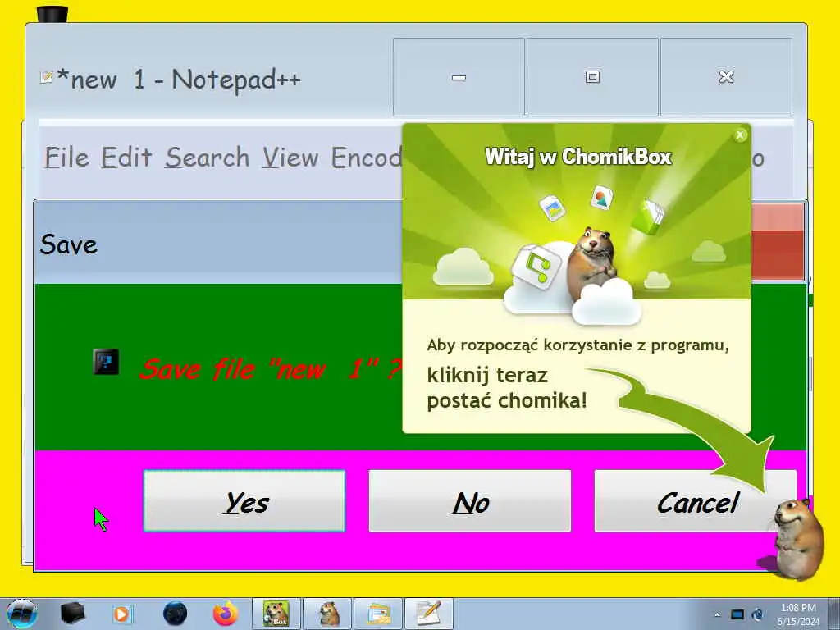The height and width of the screenshot is (630, 840).
Task: Close the Save dialog with red X
Action: click(x=778, y=242)
